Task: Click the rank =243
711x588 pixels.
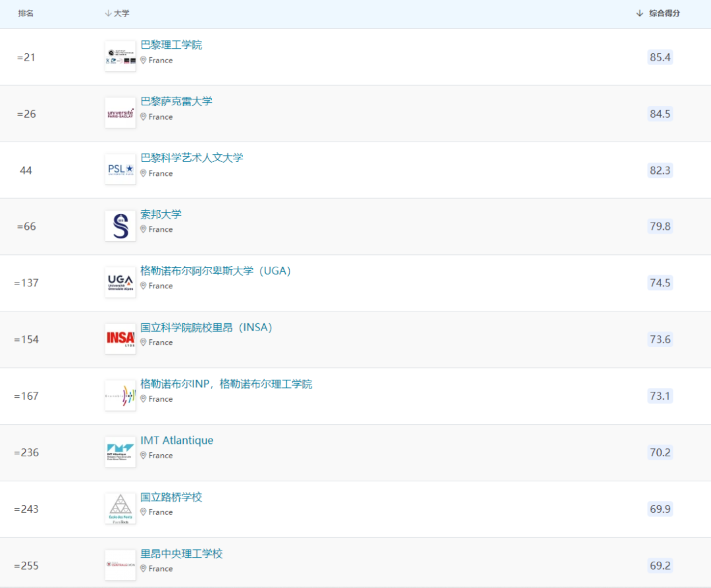Action: click(x=26, y=509)
